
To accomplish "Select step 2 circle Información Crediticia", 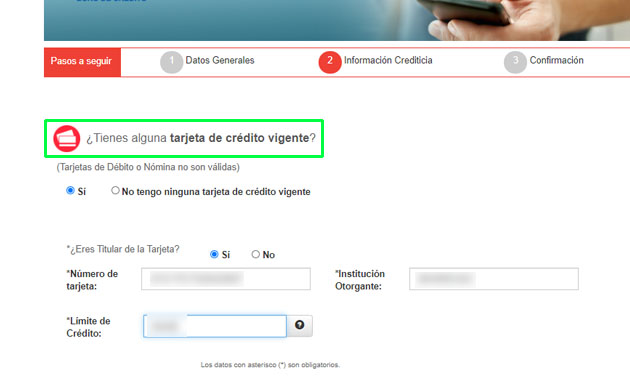I will pos(330,62).
